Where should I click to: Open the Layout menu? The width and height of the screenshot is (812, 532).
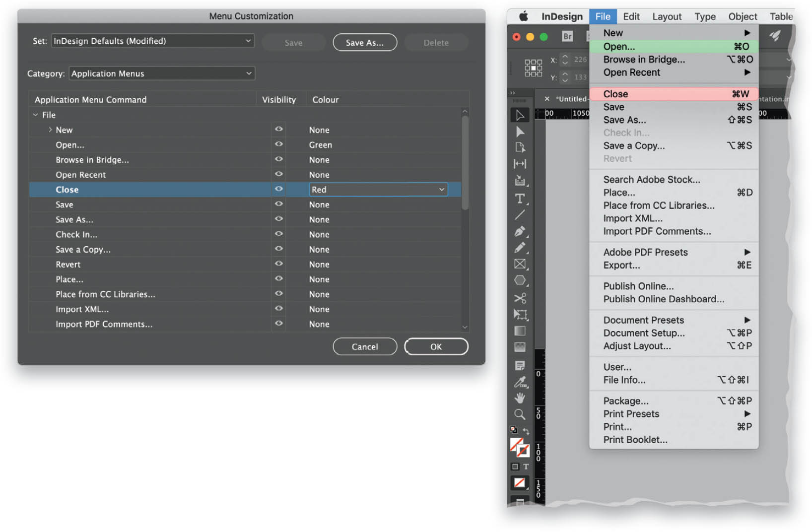click(x=667, y=16)
